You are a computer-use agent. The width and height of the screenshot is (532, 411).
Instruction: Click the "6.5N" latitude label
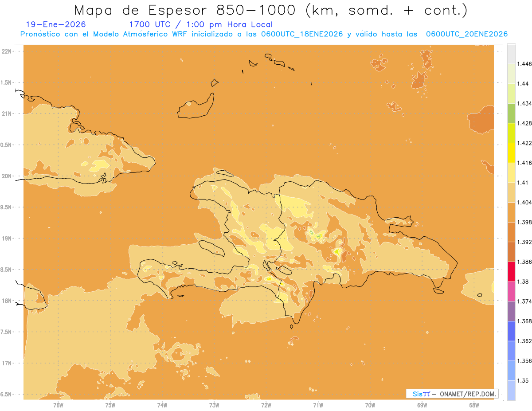(7, 394)
